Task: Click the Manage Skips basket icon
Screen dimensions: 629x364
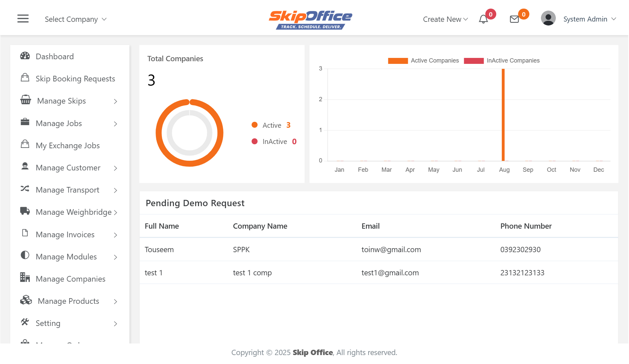Action: click(x=25, y=100)
